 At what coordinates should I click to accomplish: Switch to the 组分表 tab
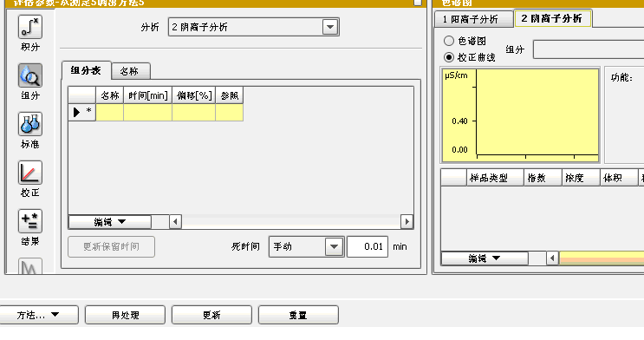[86, 70]
